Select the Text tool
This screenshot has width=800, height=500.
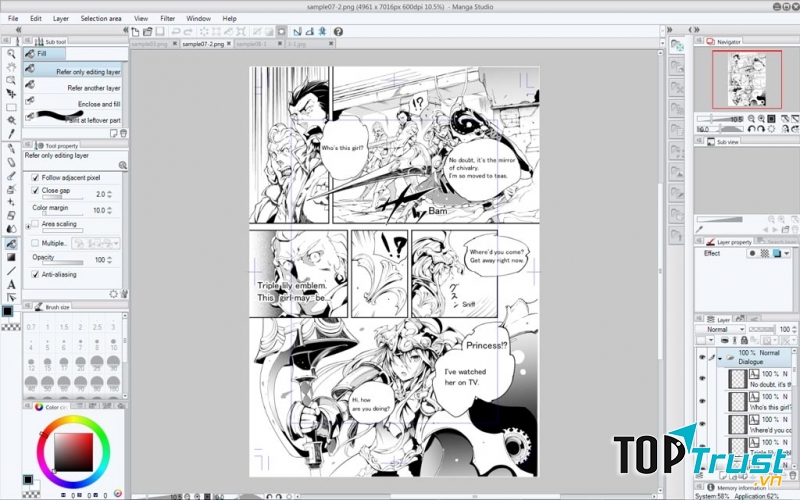pyautogui.click(x=11, y=284)
